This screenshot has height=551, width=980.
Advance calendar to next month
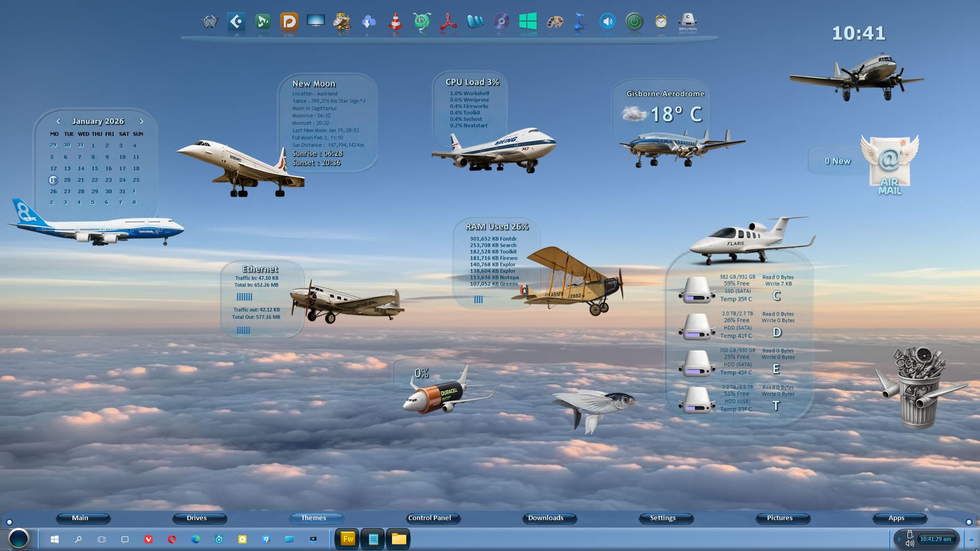(141, 121)
